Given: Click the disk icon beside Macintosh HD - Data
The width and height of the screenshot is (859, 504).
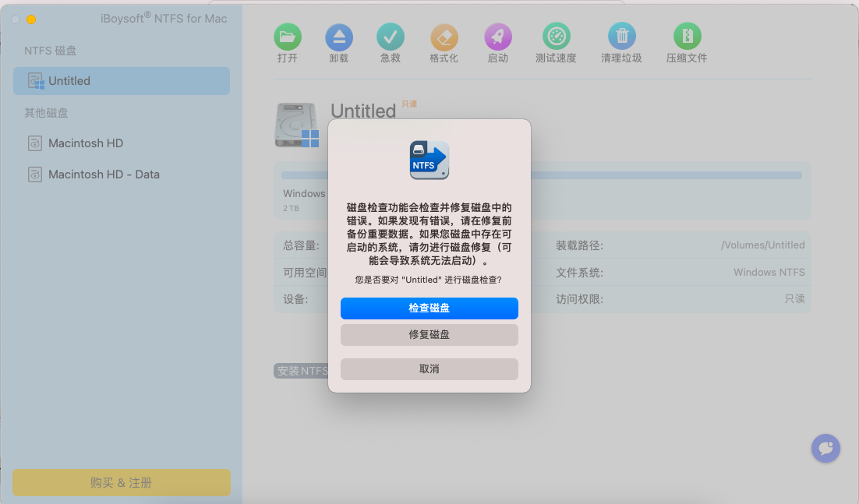Looking at the screenshot, I should click(35, 174).
